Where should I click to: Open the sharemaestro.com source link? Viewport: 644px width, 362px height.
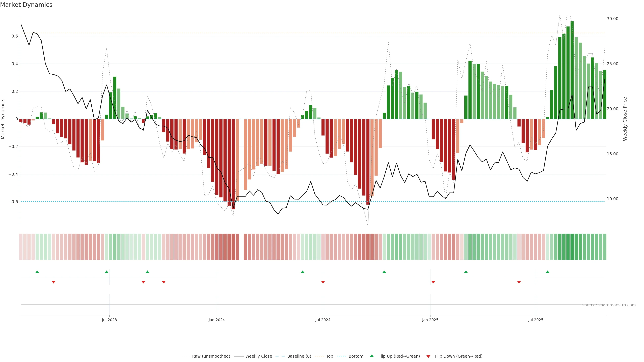tap(609, 305)
